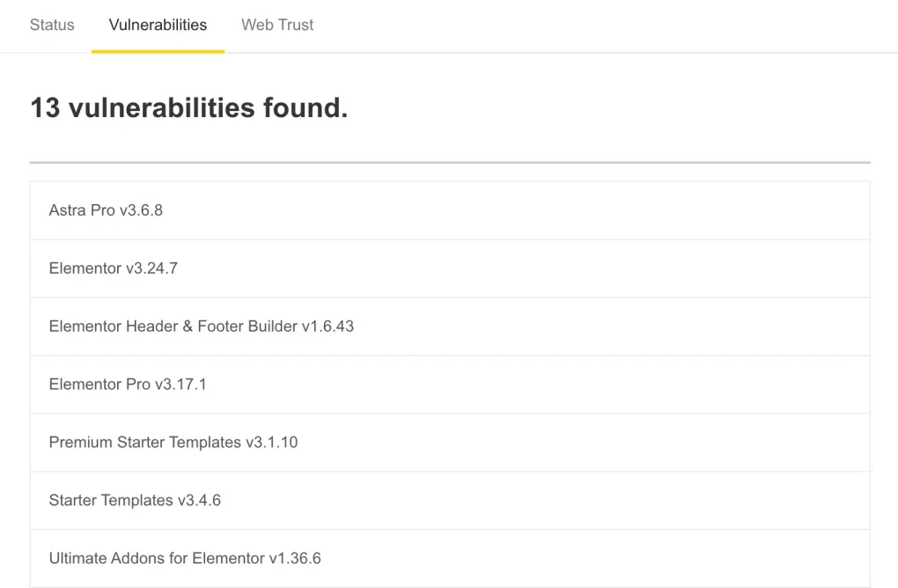Select the Vulnerabilities tab

point(158,25)
